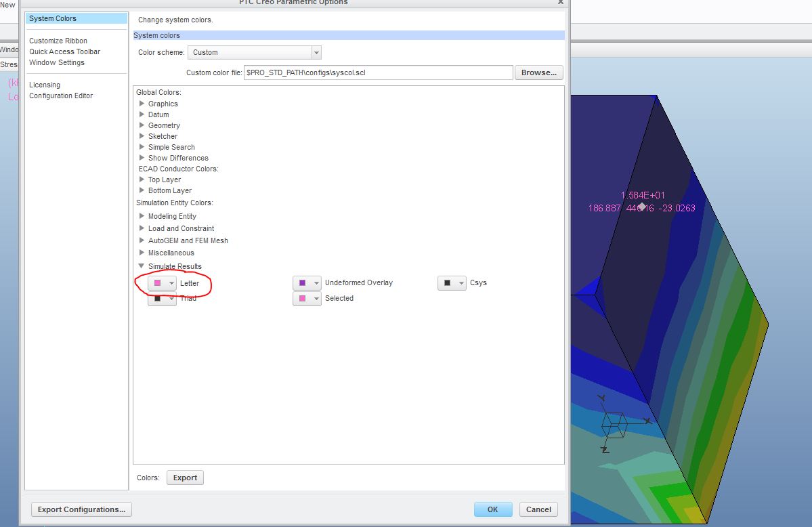The width and height of the screenshot is (812, 527).
Task: Open the Undeformed Overlay color dropdown arrow
Action: click(316, 283)
